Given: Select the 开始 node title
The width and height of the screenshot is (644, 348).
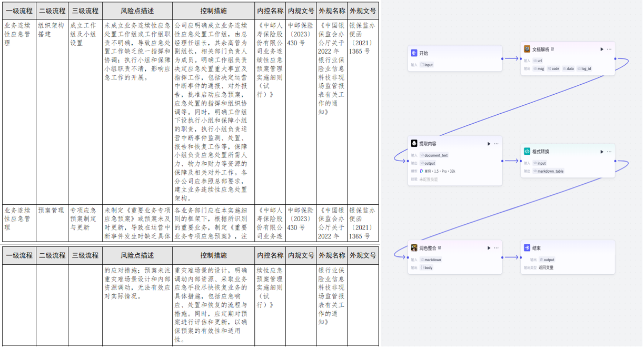Looking at the screenshot, I should pos(424,53).
